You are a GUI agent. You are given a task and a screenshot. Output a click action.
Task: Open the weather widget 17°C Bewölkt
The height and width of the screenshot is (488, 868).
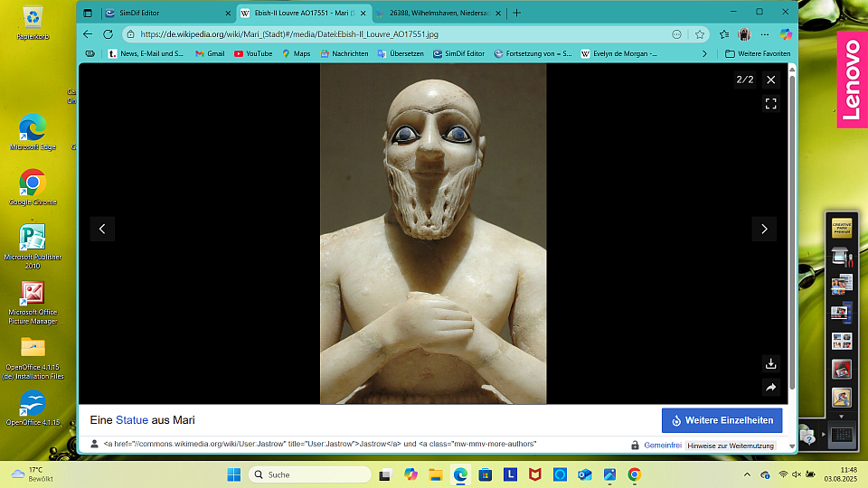(33, 474)
